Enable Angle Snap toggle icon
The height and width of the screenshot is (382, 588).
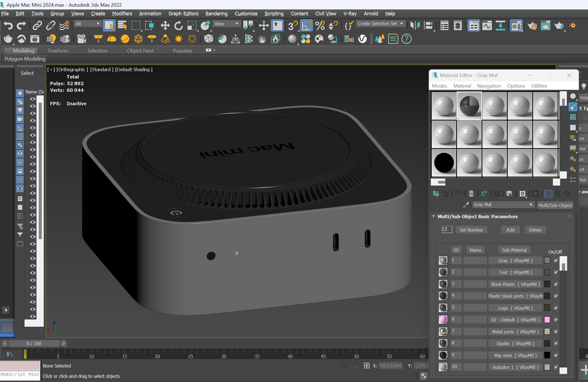(x=307, y=26)
